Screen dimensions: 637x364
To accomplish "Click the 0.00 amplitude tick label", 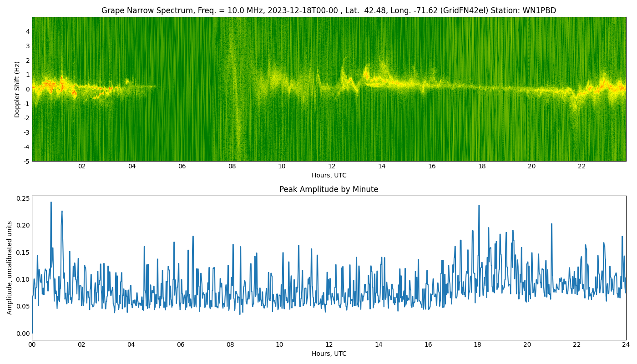I will tap(22, 334).
